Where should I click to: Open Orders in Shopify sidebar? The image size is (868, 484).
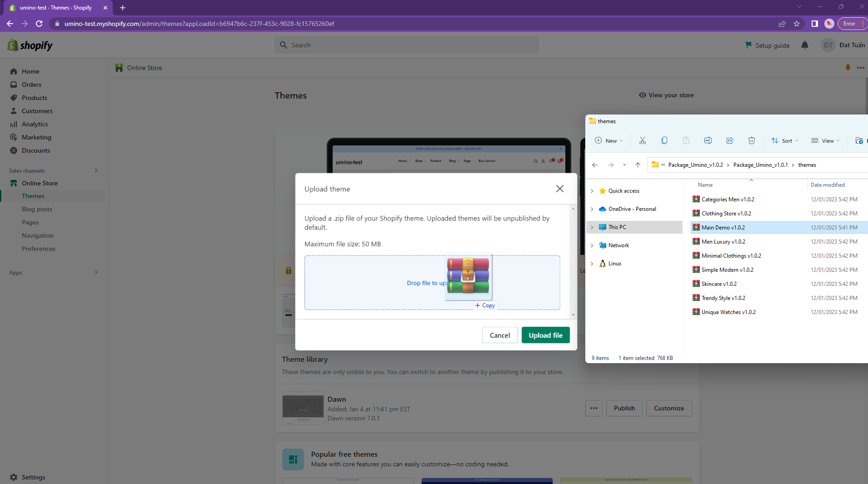(x=31, y=85)
